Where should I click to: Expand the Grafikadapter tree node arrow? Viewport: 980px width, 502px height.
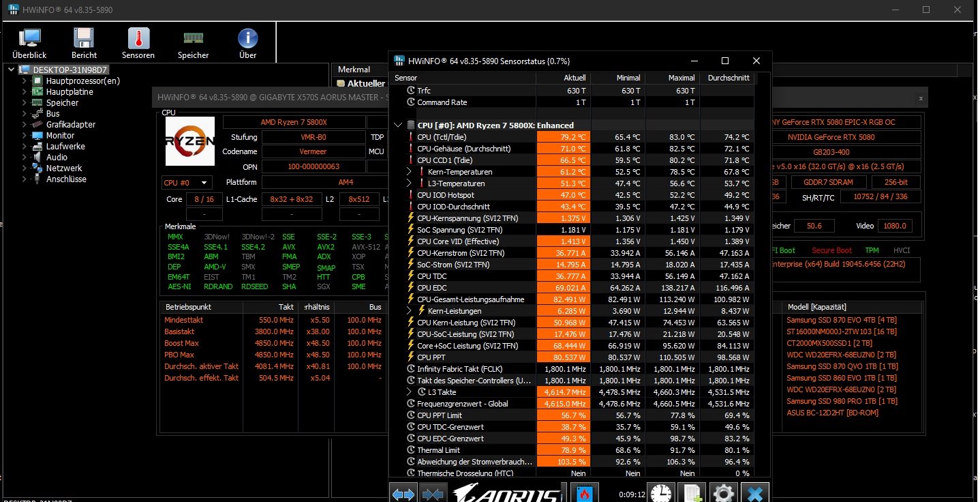(x=25, y=124)
